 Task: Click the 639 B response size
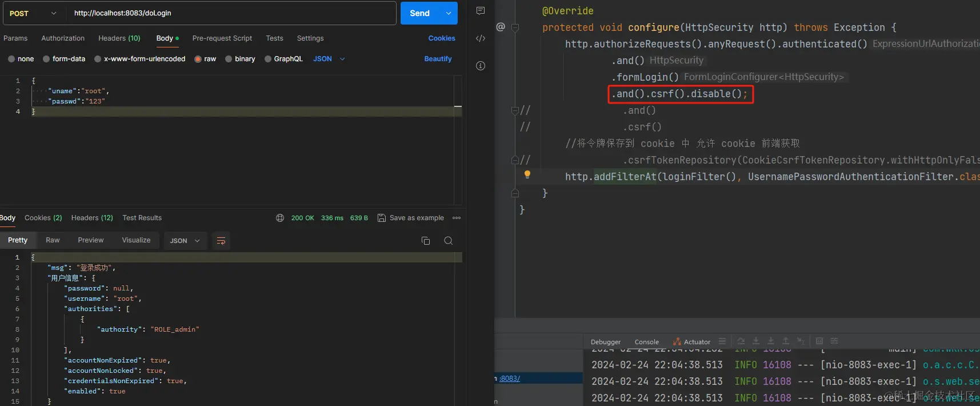click(x=359, y=218)
